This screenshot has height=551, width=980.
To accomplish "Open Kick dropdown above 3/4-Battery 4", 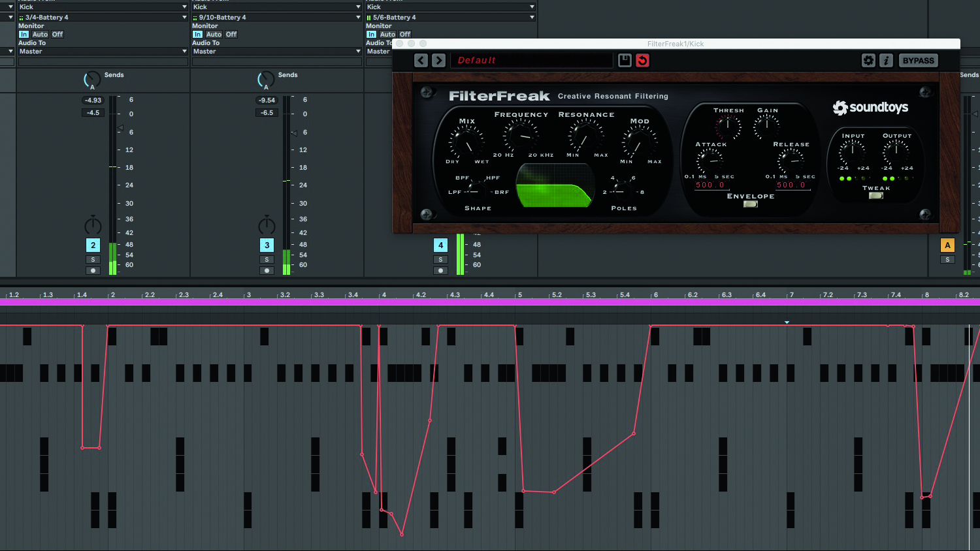I will pos(102,7).
